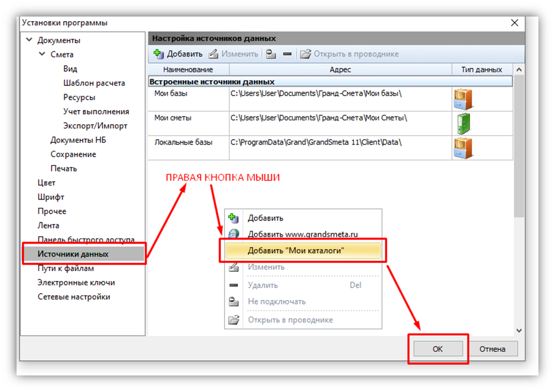Click the Не подключать toolbar icon
The image size is (555, 392).
point(271,54)
